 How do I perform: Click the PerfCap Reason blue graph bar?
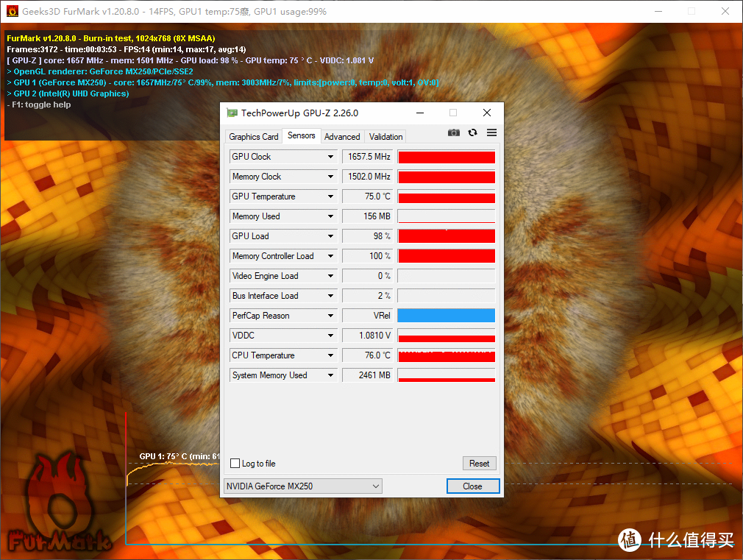click(x=447, y=316)
